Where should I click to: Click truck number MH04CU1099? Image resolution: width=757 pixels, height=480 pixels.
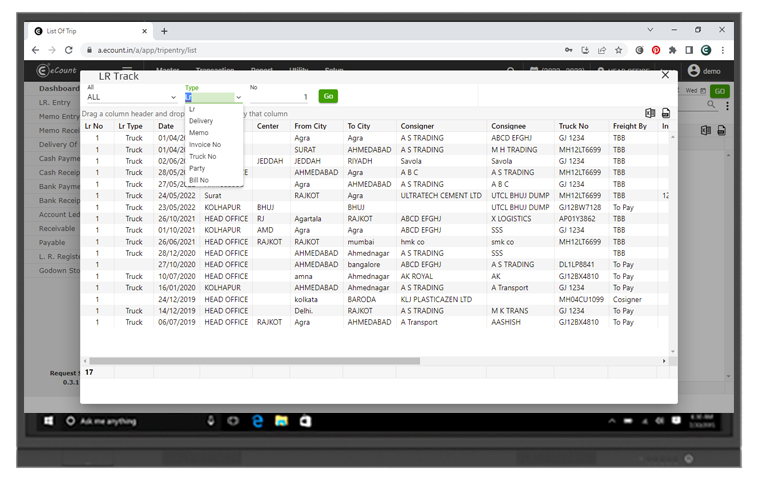pos(581,299)
